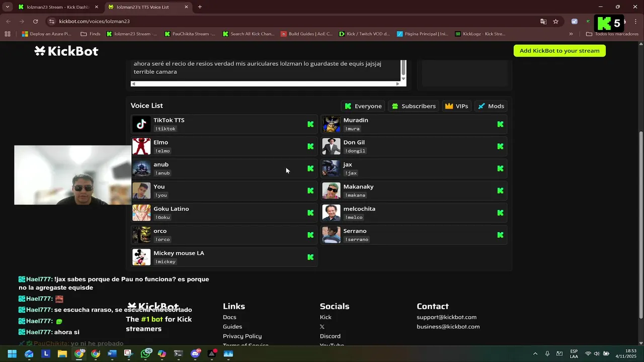
Task: Show hidden system tray icons
Action: tap(535, 354)
